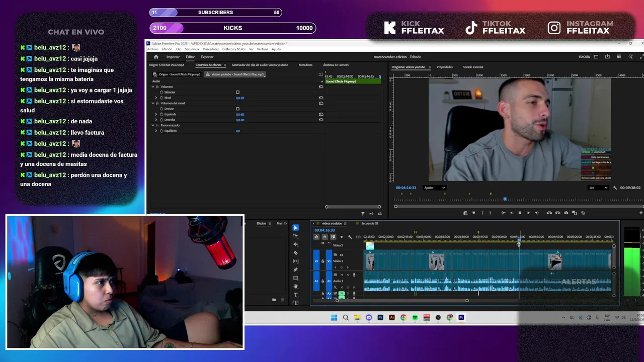Click the Home icon in Premiere header

point(156,57)
